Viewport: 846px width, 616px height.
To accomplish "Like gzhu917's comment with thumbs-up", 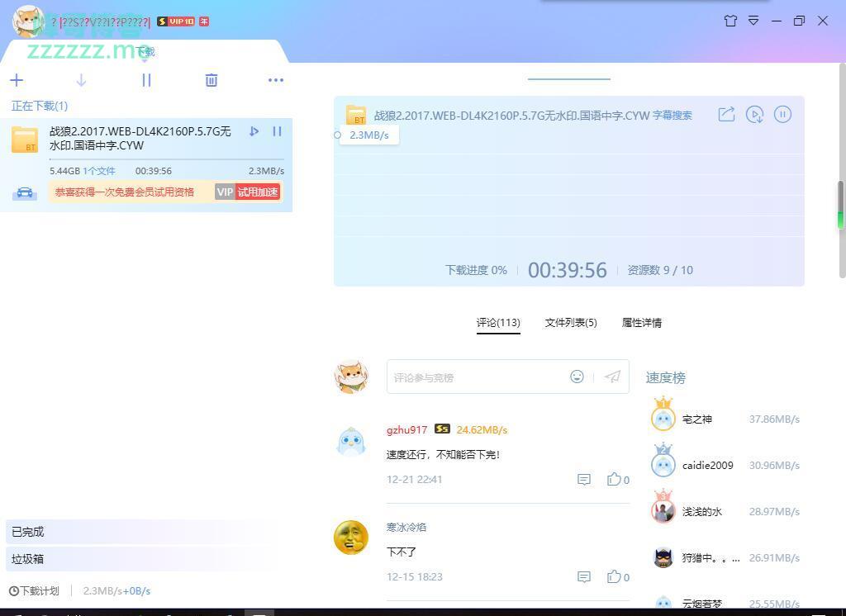I will tap(614, 480).
